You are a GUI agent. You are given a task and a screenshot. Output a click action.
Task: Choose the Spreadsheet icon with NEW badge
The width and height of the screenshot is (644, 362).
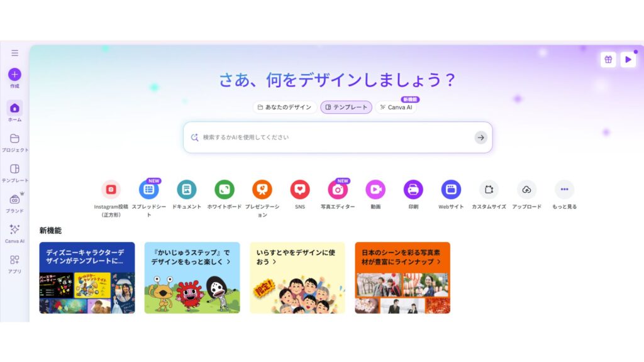pyautogui.click(x=148, y=189)
